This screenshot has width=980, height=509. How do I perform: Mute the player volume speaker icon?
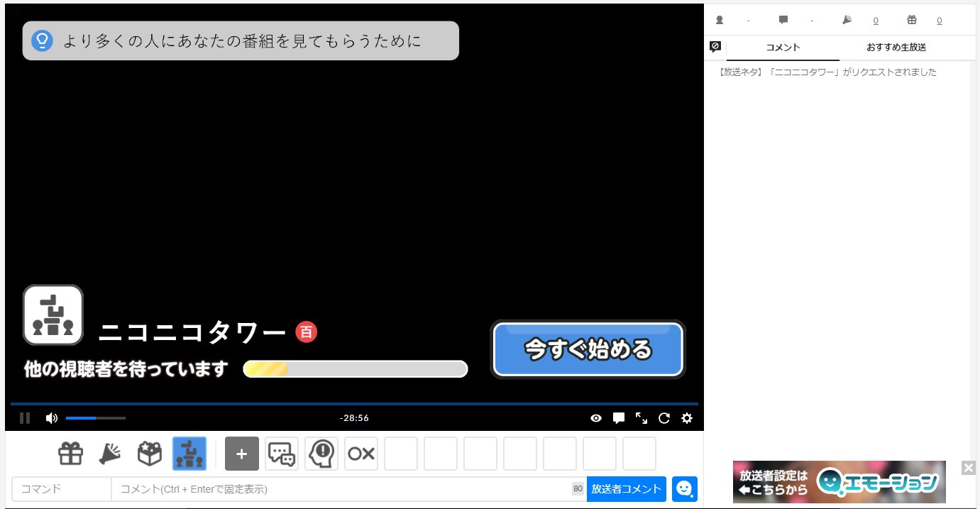[52, 418]
